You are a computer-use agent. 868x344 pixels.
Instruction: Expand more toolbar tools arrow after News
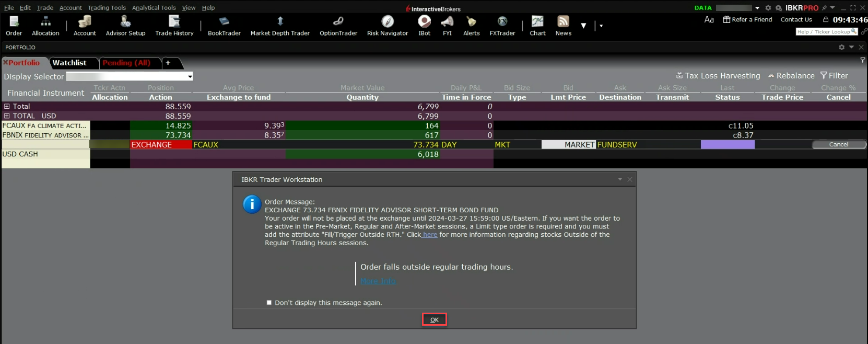click(583, 26)
